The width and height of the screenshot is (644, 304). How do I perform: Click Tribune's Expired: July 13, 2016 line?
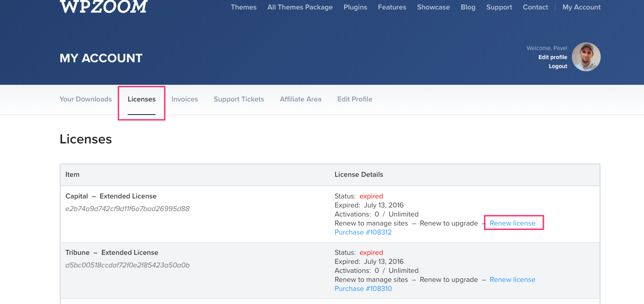click(369, 262)
